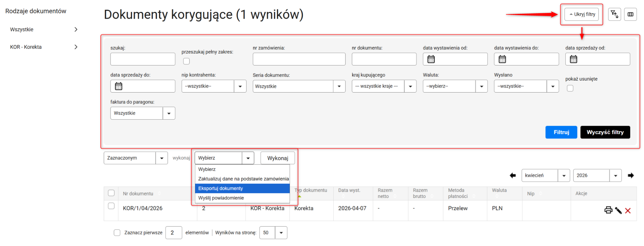The width and height of the screenshot is (644, 246).
Task: Go to next month with right arrow
Action: click(x=631, y=175)
